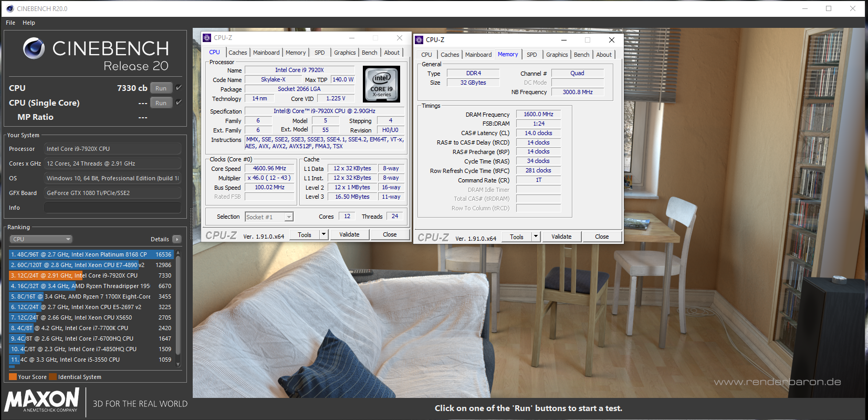Select Core i9-7920X ranking row
Screen dimensions: 868x420
click(91, 275)
